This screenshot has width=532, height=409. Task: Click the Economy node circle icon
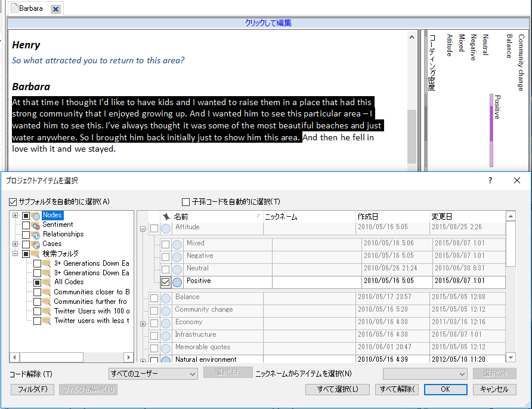[166, 322]
